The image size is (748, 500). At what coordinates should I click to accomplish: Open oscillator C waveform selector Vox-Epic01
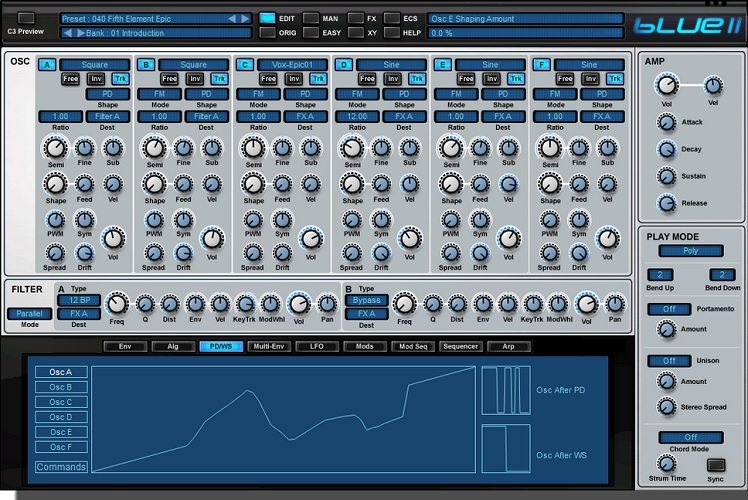[293, 65]
